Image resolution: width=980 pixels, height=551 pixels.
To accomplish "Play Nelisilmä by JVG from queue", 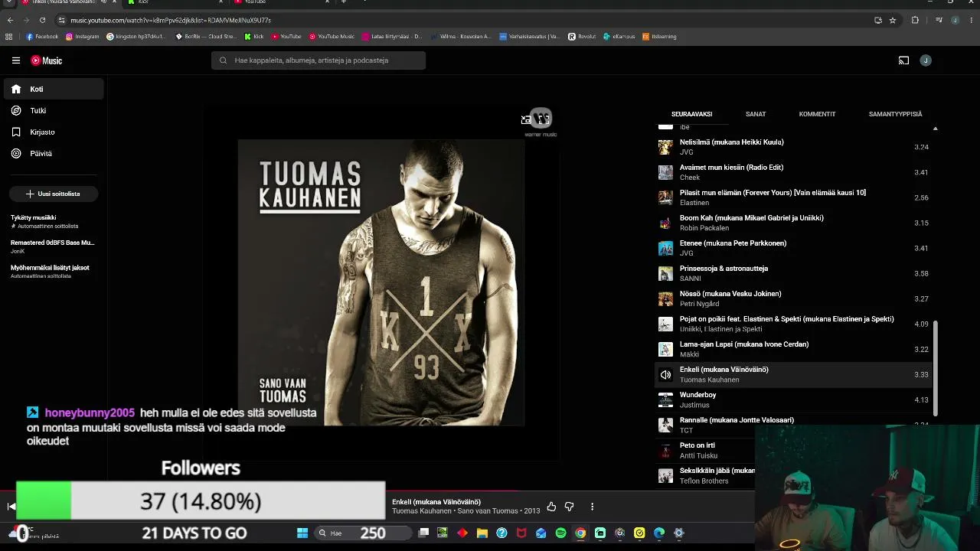I will [795, 147].
